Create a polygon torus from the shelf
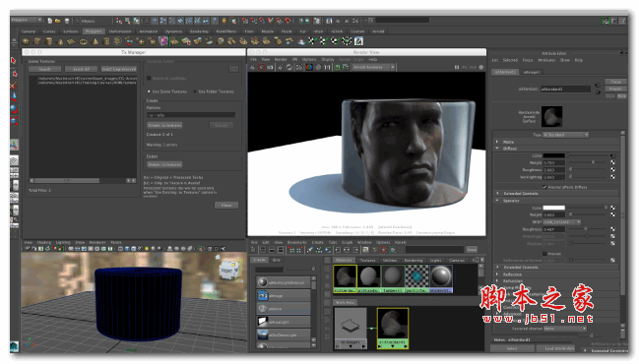The image size is (639, 364). [x=83, y=41]
